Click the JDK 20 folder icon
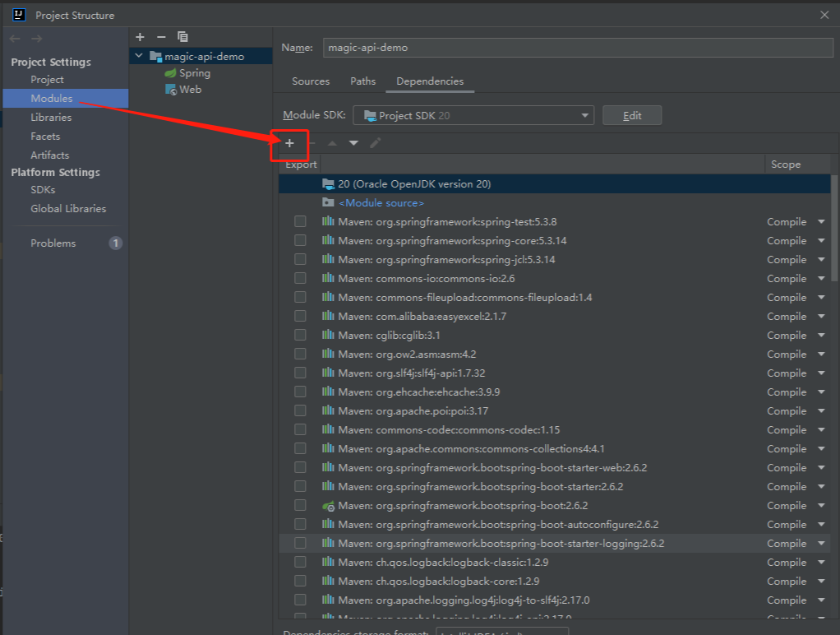Screen dimensions: 840x635 tap(329, 184)
